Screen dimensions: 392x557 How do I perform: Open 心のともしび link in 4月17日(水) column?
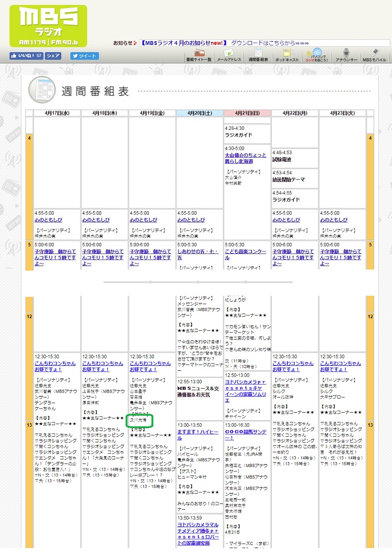click(49, 220)
